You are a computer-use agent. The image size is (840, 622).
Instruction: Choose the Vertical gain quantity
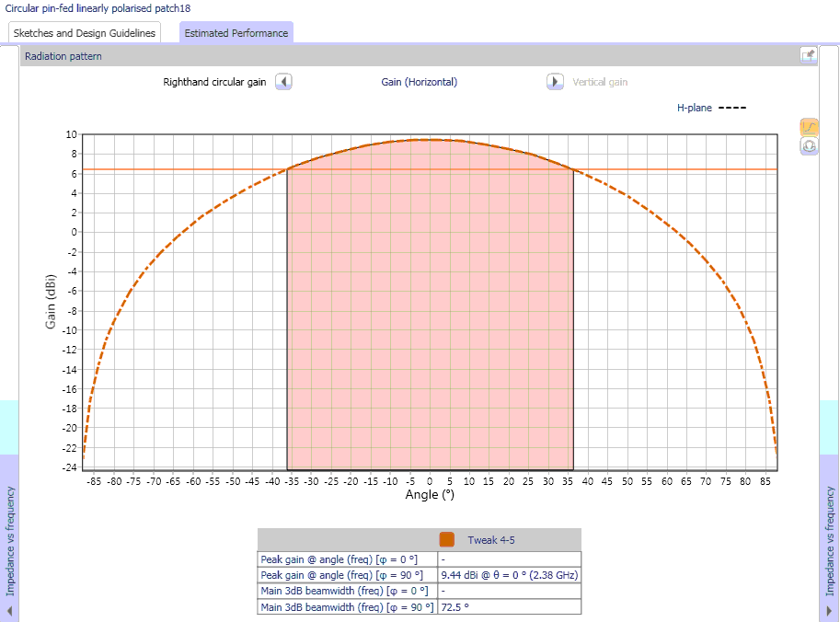[x=600, y=82]
